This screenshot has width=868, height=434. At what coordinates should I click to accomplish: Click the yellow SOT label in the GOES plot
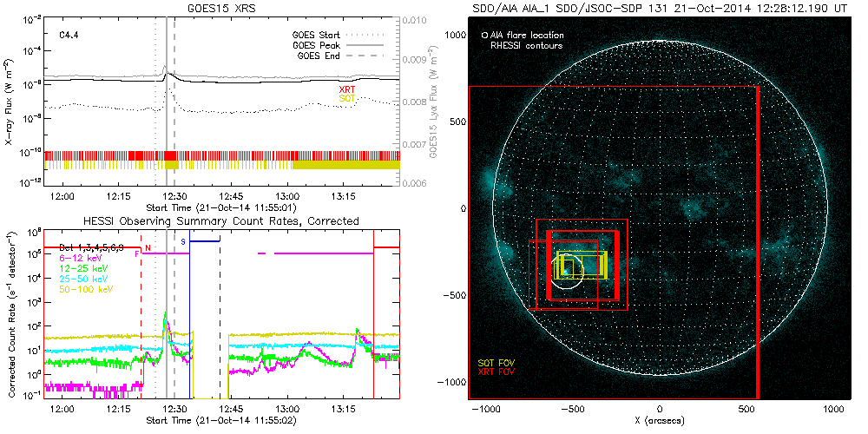point(347,99)
